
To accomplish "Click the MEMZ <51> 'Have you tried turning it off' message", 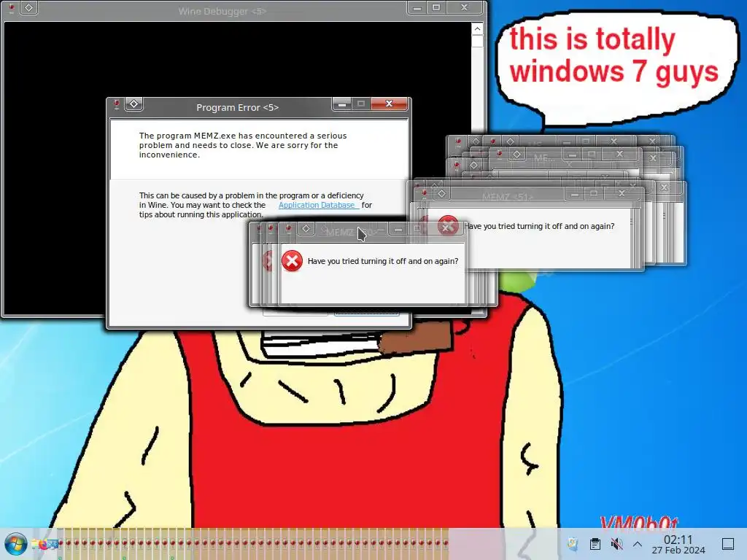I will [x=539, y=226].
